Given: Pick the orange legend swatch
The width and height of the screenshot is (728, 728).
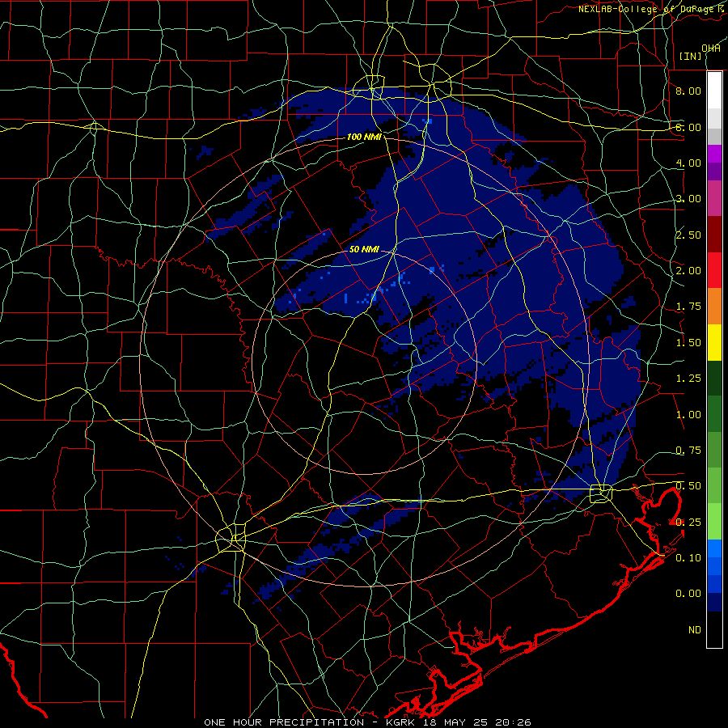Looking at the screenshot, I should [x=714, y=307].
